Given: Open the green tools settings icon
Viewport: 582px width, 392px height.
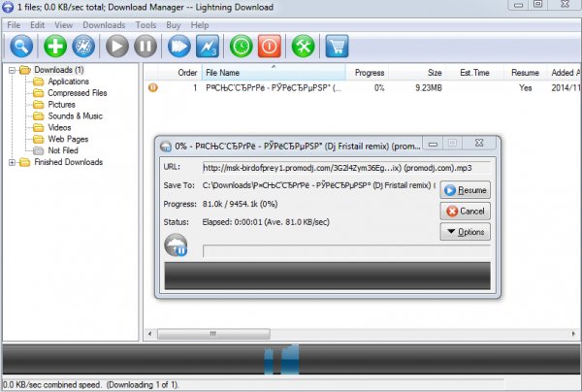Looking at the screenshot, I should tap(303, 47).
